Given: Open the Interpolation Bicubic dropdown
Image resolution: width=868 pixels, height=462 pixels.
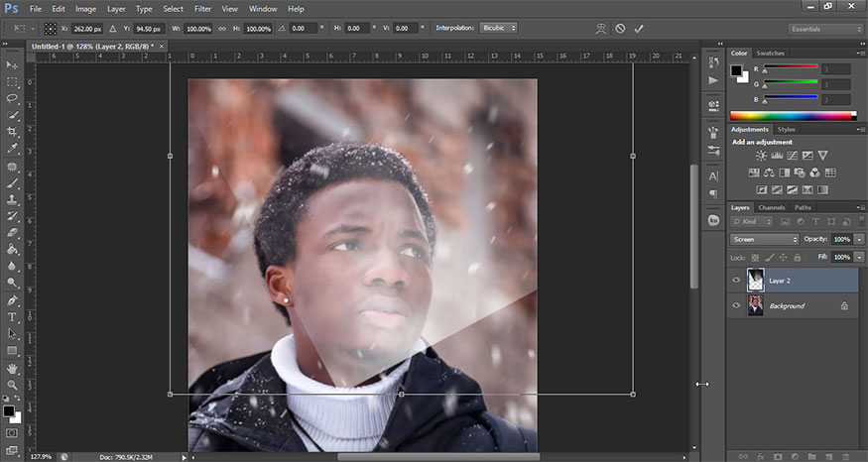Looking at the screenshot, I should point(499,28).
